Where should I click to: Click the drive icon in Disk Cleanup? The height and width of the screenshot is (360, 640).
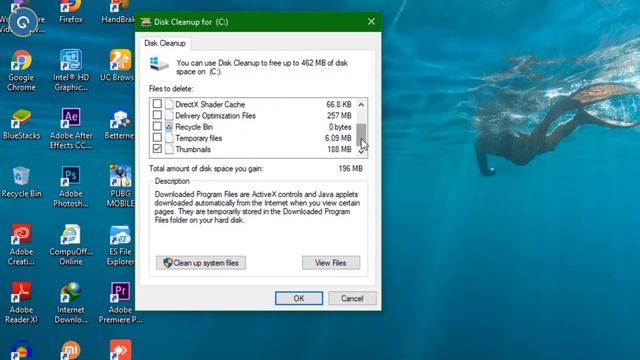point(159,64)
